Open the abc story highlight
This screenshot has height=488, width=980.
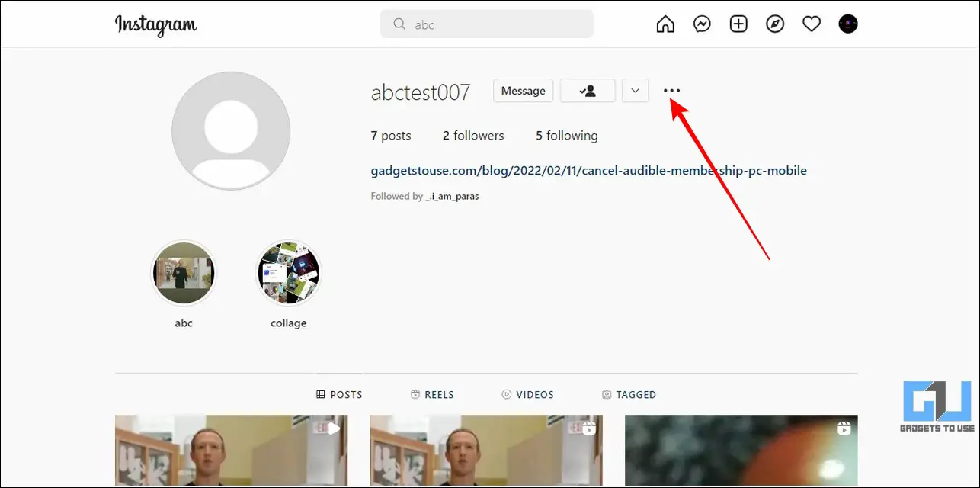pos(184,273)
